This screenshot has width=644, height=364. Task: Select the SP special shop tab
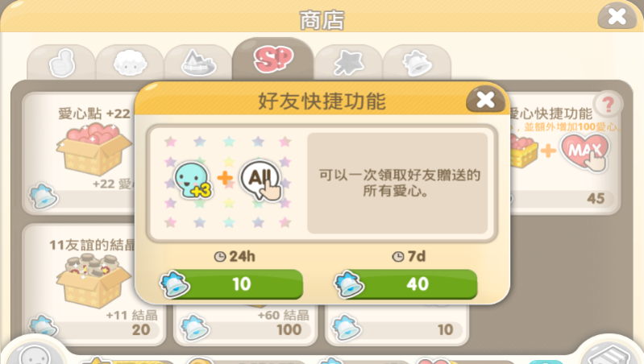click(x=273, y=59)
